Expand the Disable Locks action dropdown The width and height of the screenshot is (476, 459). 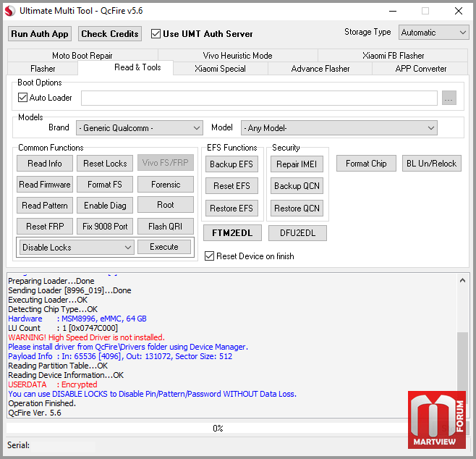[77, 247]
